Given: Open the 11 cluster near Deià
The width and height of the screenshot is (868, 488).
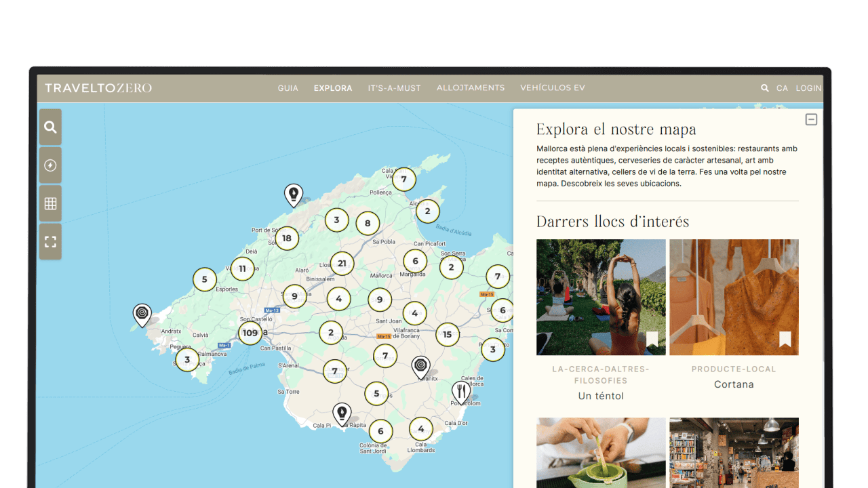Looking at the screenshot, I should click(x=242, y=269).
